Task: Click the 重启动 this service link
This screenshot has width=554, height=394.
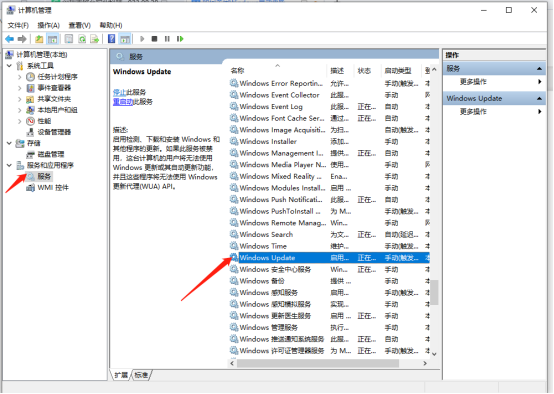Action: [123, 102]
